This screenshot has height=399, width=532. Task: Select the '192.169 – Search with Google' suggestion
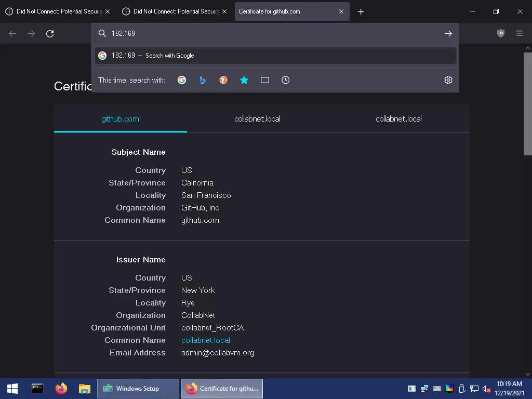pos(275,56)
